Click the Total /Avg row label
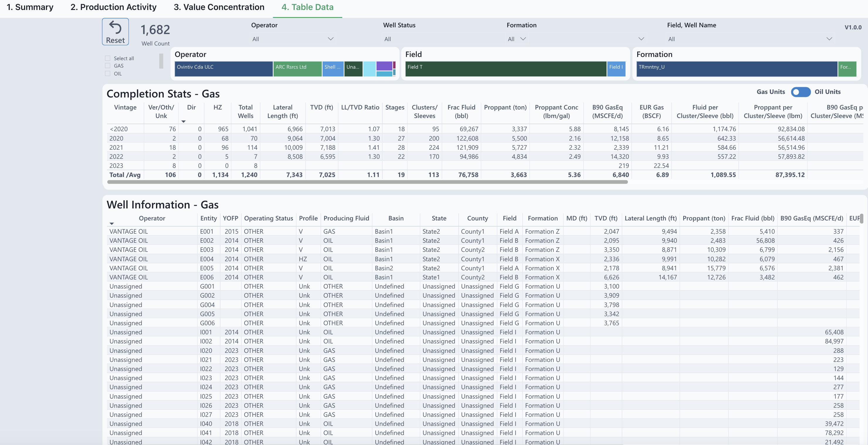Image resolution: width=868 pixels, height=445 pixels. click(125, 175)
